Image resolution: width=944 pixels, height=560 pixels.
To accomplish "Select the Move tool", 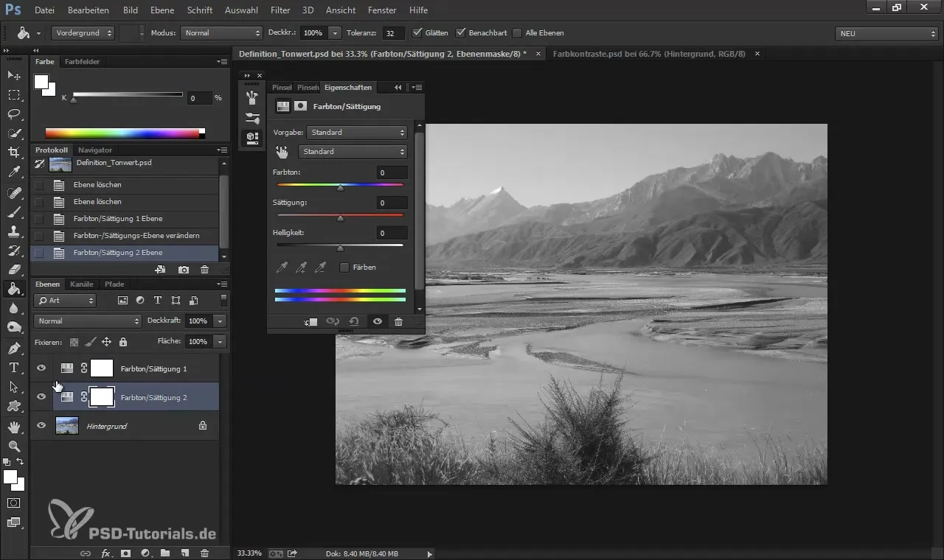I will click(14, 76).
